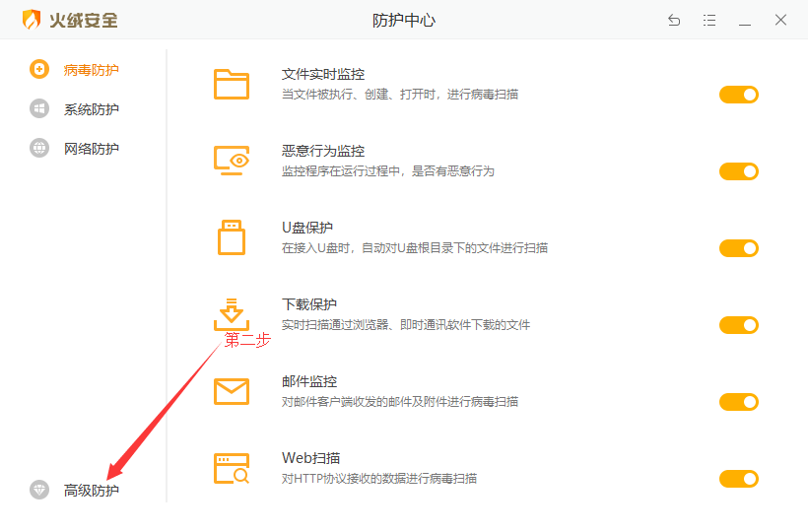Viewport: 808px width, 532px height.
Task: Click the 文件实时监控 title text
Action: [x=323, y=75]
